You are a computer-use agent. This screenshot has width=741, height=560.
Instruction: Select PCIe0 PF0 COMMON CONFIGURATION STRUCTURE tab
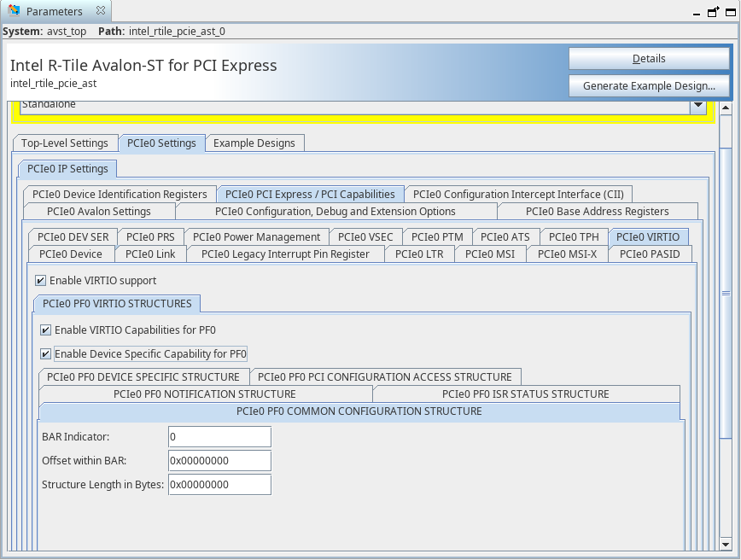click(x=359, y=411)
